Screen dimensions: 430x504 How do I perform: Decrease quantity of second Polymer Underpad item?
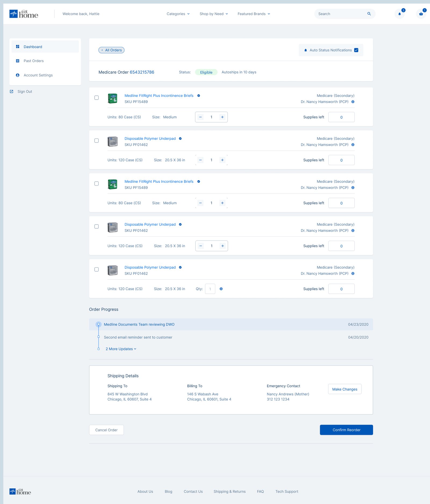(x=201, y=246)
